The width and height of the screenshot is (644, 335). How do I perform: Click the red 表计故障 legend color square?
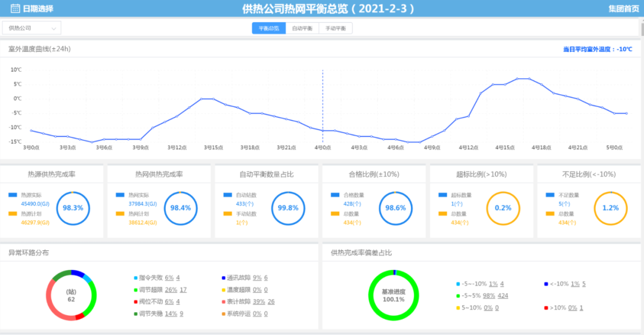coord(223,302)
